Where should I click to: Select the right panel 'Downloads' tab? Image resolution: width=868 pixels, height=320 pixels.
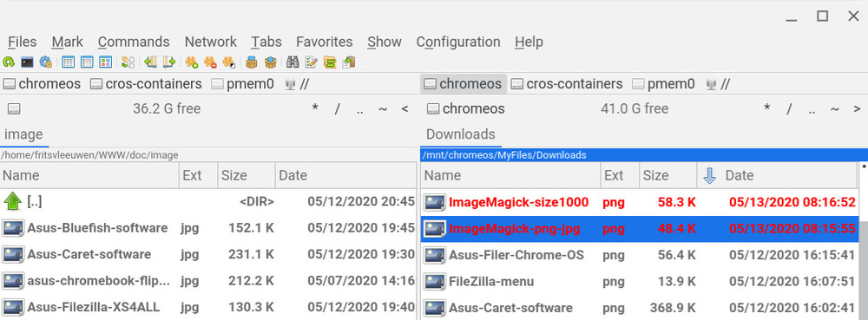(461, 134)
